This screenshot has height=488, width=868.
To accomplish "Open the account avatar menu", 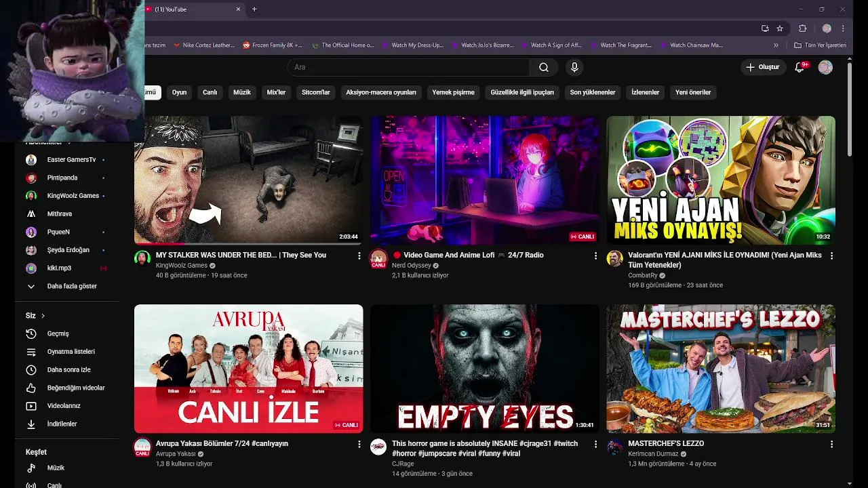I will pos(825,67).
